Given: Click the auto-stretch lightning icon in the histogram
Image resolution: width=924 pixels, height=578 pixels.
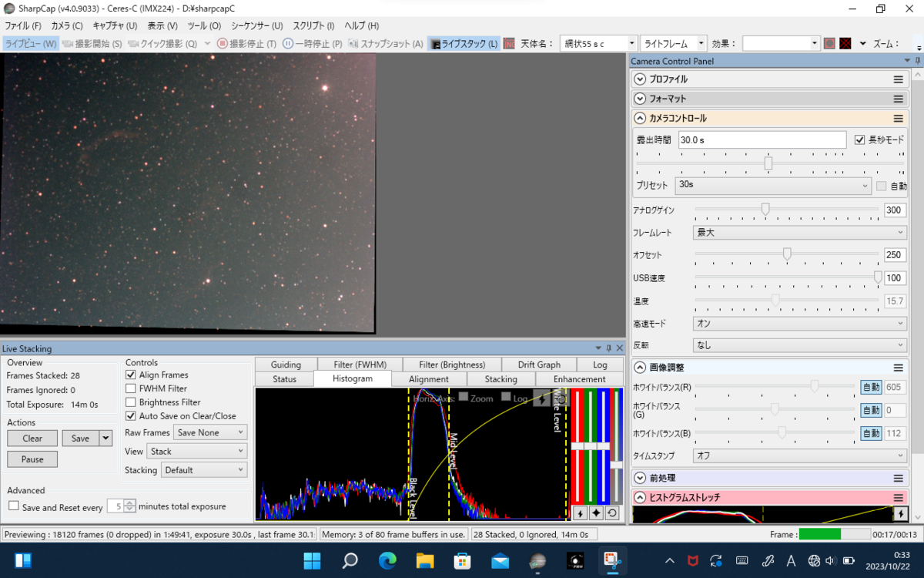Looking at the screenshot, I should click(541, 397).
